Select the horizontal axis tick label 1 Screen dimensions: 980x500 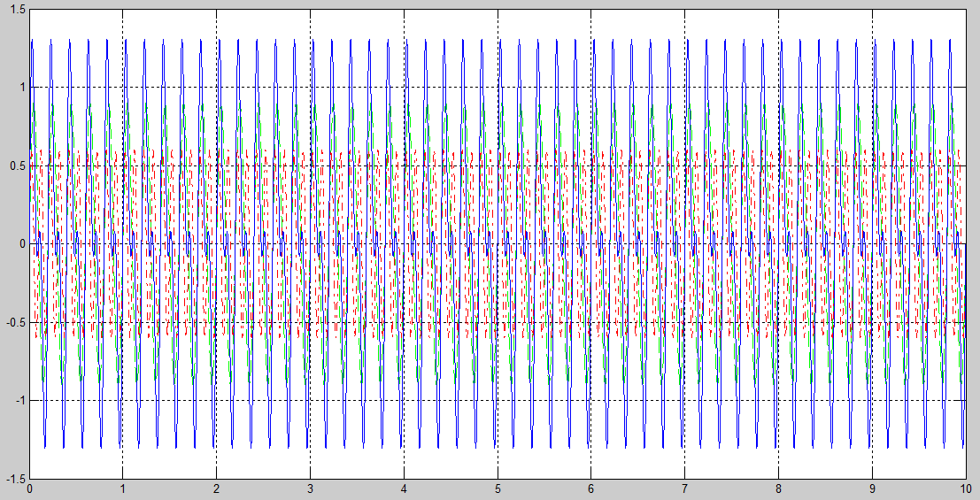coord(122,488)
